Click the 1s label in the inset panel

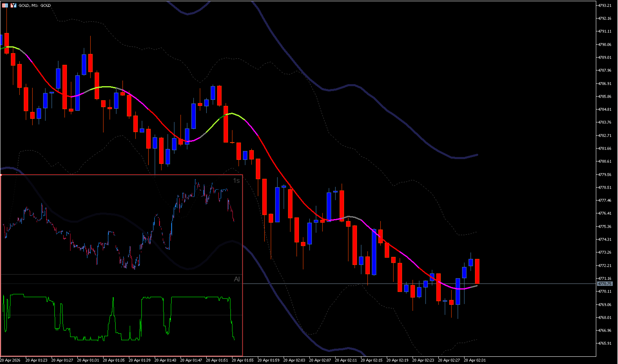pyautogui.click(x=236, y=181)
